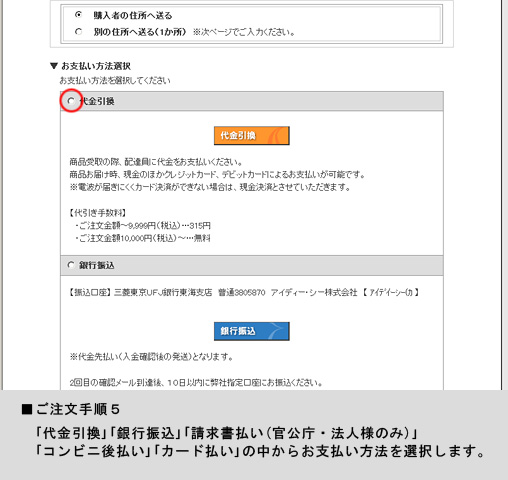Click the arrow swoosh on the blue banner
The height and width of the screenshot is (480, 508).
(x=277, y=331)
